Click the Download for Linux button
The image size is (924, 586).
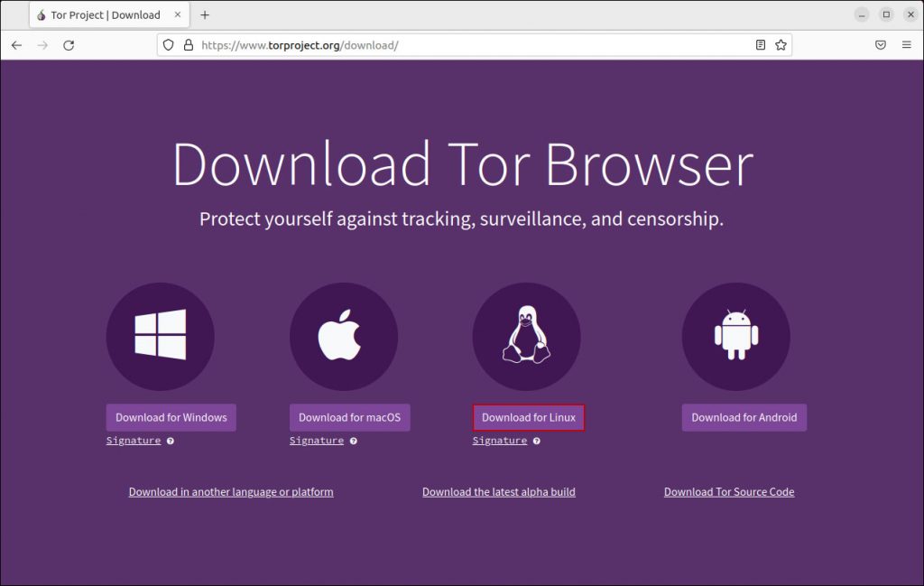[x=528, y=417]
